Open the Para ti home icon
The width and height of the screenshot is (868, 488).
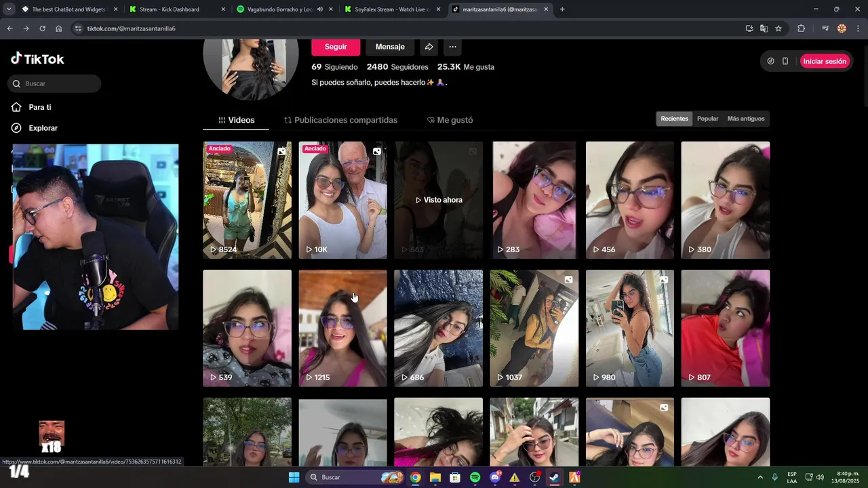(16, 107)
